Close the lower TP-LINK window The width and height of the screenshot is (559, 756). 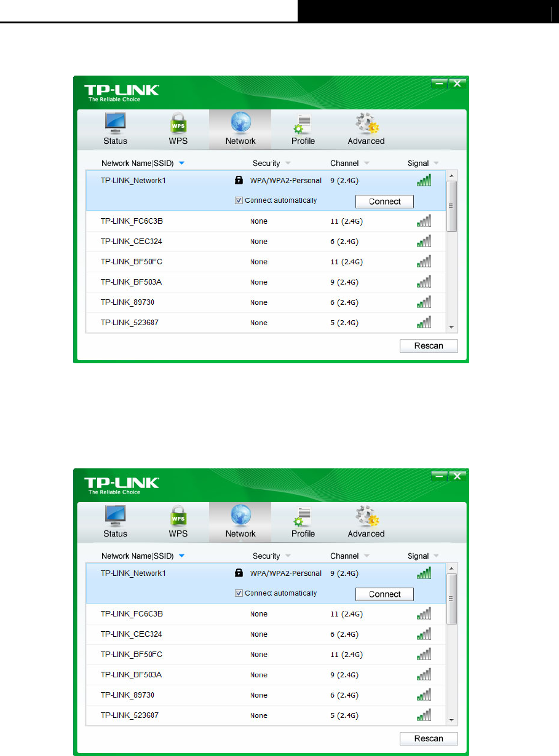pos(457,476)
